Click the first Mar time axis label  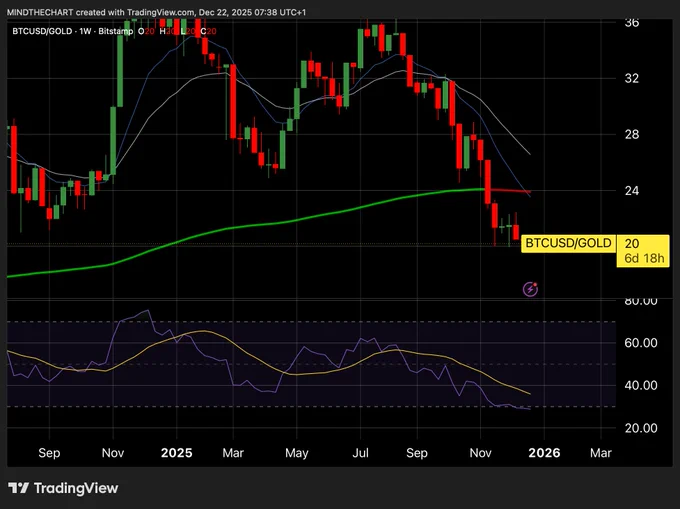(x=233, y=453)
